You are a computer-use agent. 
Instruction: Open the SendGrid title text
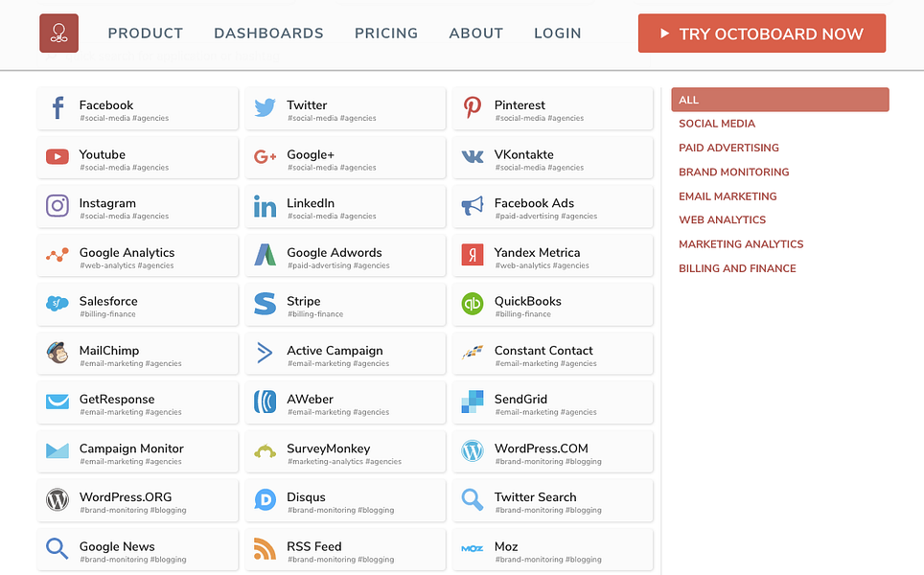coord(520,400)
